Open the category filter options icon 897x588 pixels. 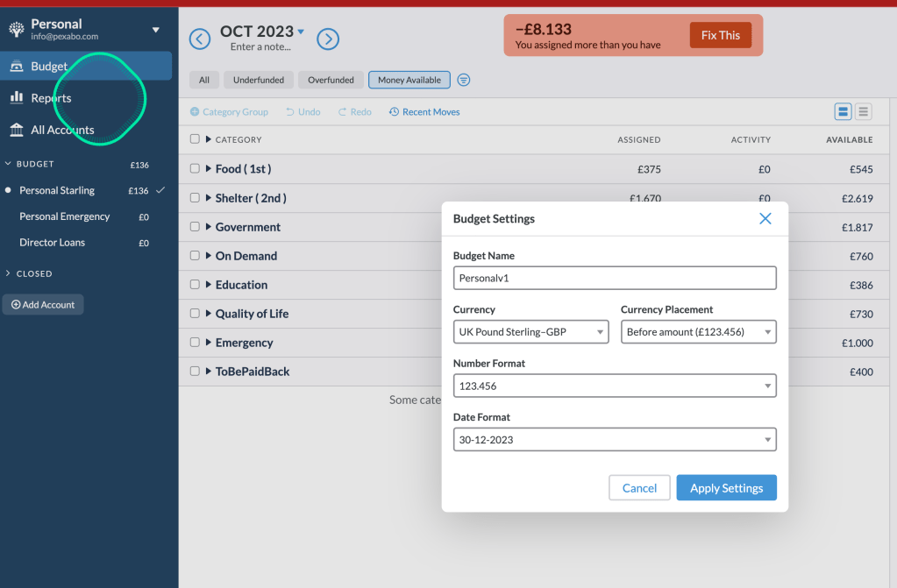coord(464,80)
